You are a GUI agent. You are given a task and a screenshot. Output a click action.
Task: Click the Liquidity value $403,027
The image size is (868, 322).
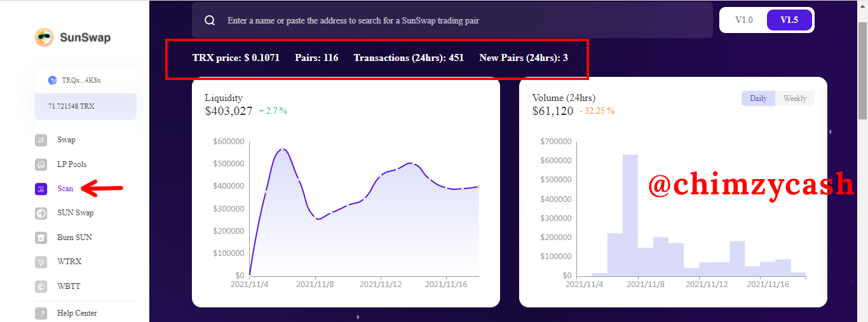tap(229, 111)
